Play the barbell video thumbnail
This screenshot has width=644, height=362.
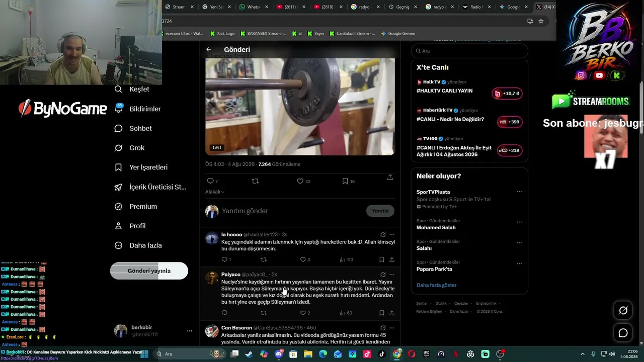[x=300, y=107]
